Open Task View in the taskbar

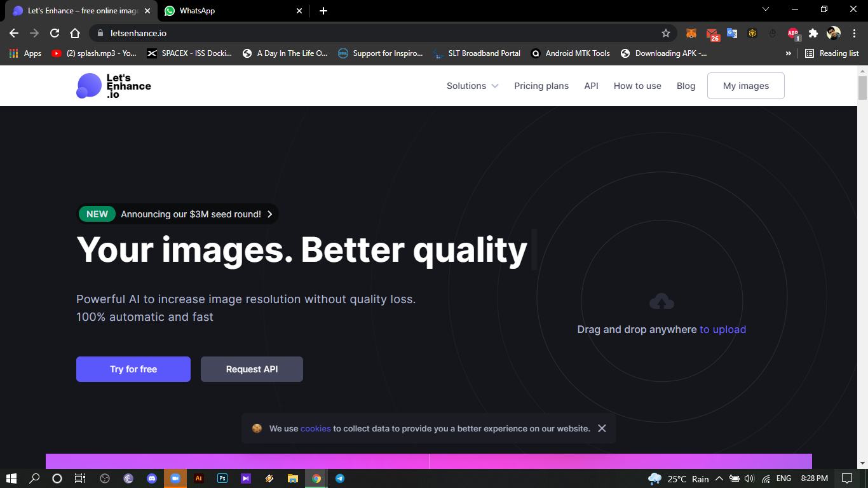[80, 478]
